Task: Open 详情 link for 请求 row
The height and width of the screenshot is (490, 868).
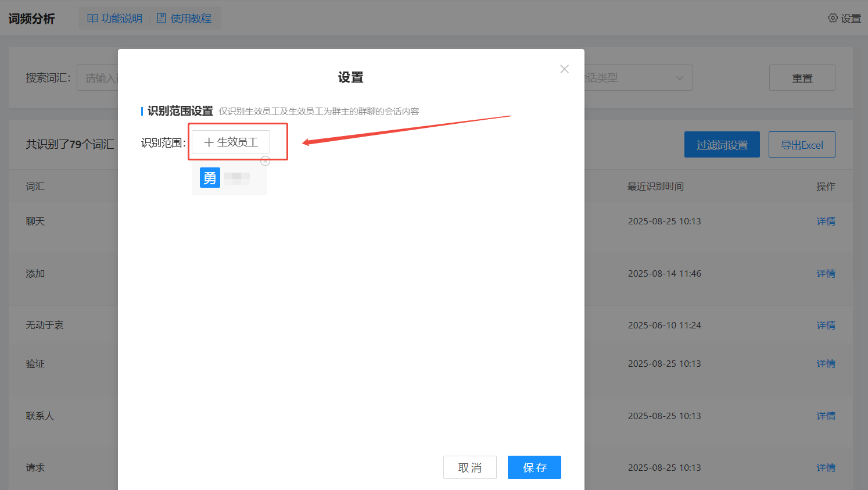Action: point(826,468)
